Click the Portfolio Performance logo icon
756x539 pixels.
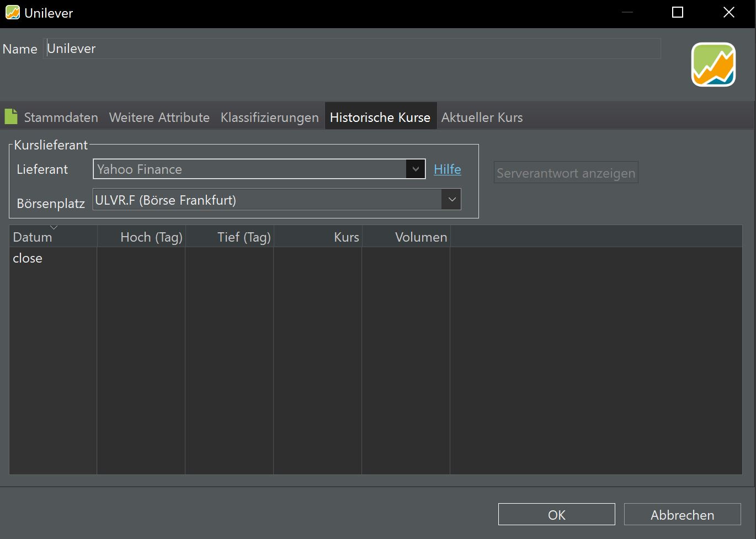[713, 65]
